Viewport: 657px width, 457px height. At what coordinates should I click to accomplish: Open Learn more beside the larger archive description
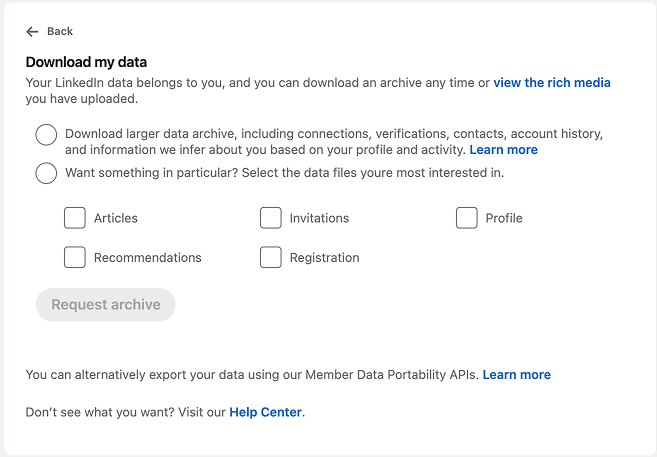[x=504, y=150]
